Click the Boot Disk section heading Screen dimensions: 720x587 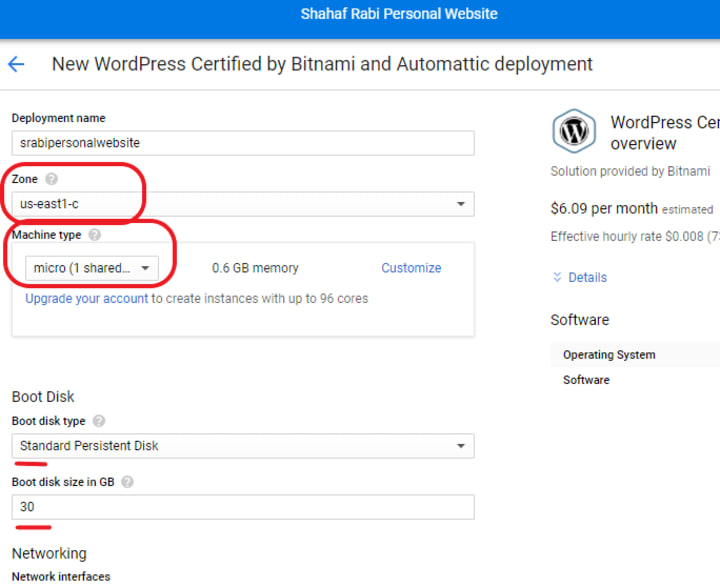click(x=43, y=396)
